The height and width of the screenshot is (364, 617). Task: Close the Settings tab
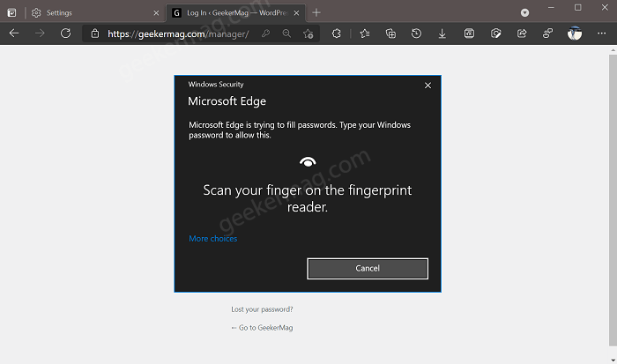click(x=156, y=13)
